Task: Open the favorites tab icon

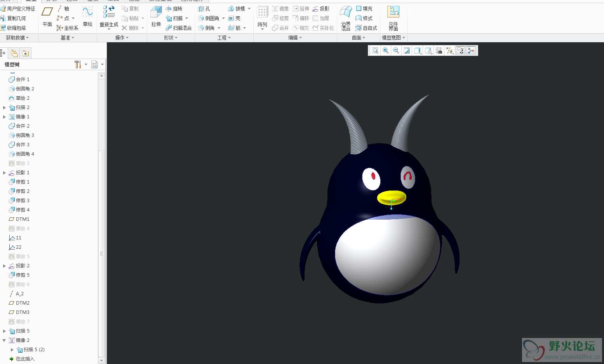Action: [25, 53]
